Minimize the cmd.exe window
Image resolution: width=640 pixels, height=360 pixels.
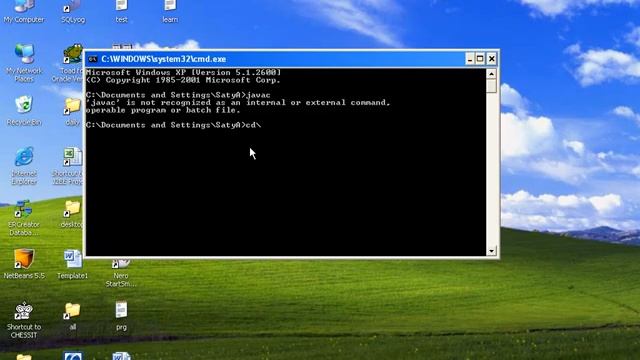470,59
